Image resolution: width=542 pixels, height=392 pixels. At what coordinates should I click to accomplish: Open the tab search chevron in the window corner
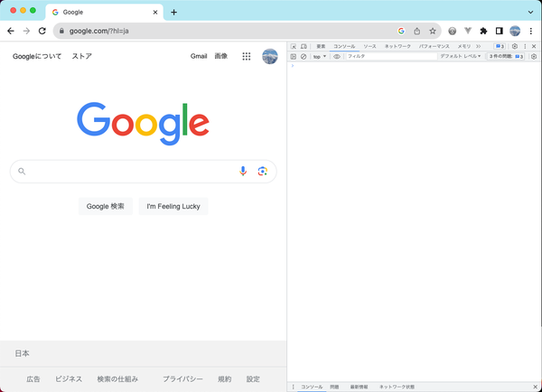(x=530, y=12)
